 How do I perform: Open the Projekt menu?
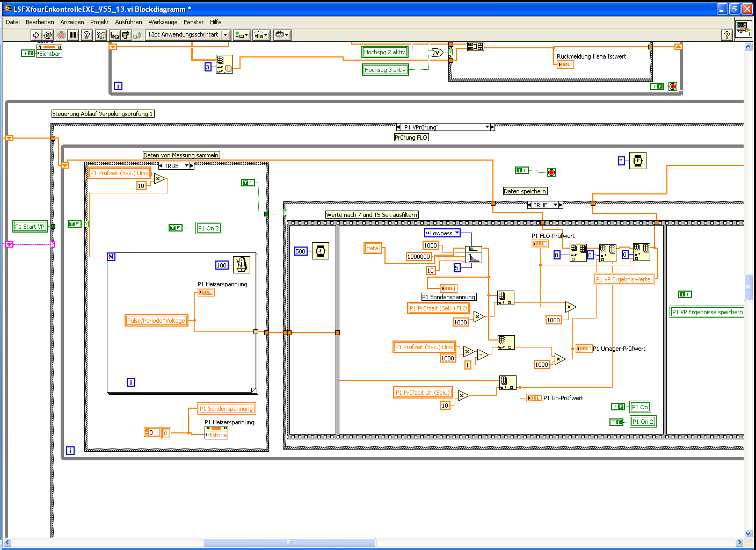tap(99, 22)
